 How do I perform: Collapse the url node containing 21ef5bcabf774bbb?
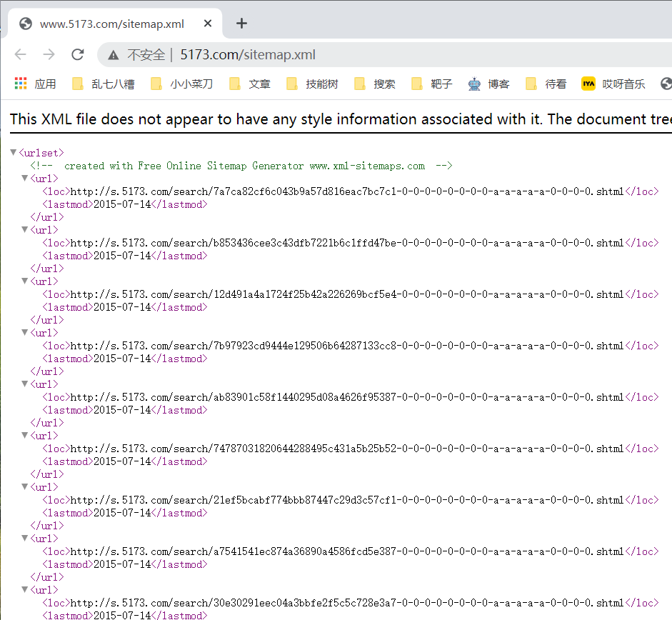tap(25, 486)
